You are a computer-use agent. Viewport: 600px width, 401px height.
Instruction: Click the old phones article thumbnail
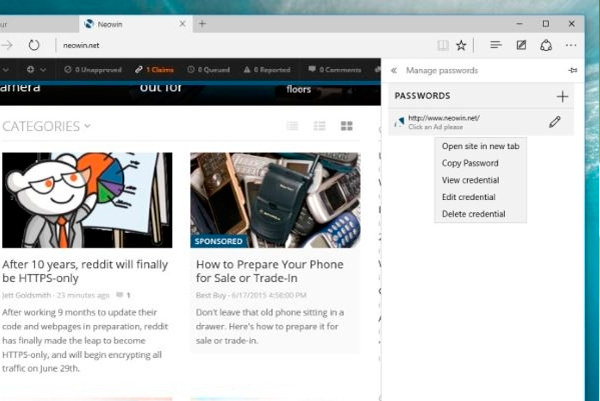(x=275, y=199)
